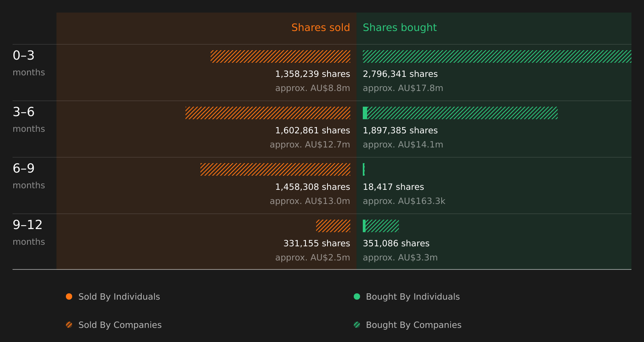Click the 3–6 months row label

[x=29, y=119]
